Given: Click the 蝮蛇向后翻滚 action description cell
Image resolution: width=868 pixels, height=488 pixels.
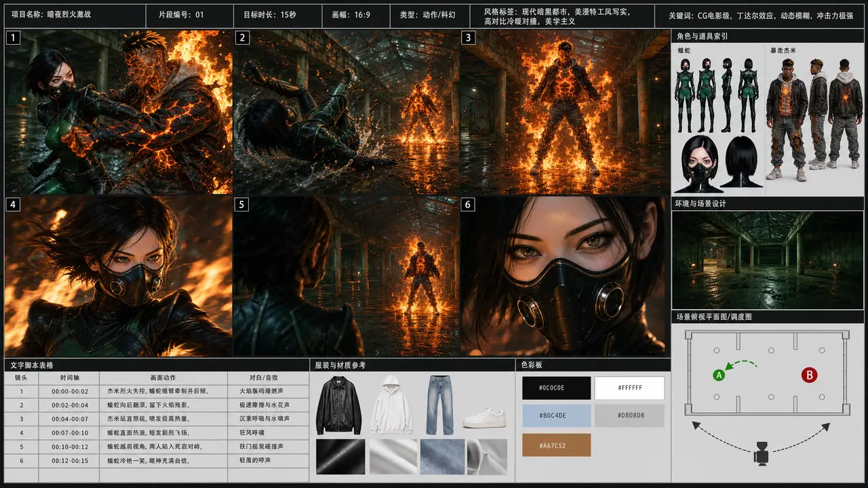Looking at the screenshot, I should click(x=163, y=405).
